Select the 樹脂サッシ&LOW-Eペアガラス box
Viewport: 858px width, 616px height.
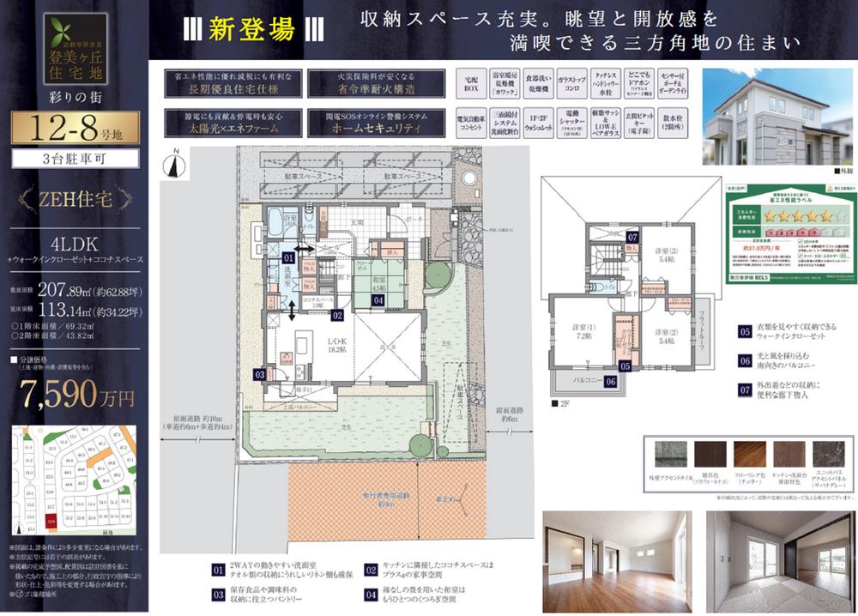coord(606,123)
